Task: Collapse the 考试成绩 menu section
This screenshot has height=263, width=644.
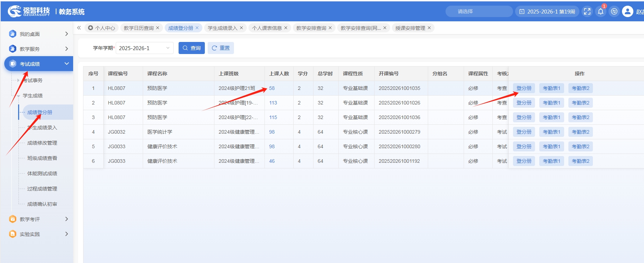Action: (66, 64)
